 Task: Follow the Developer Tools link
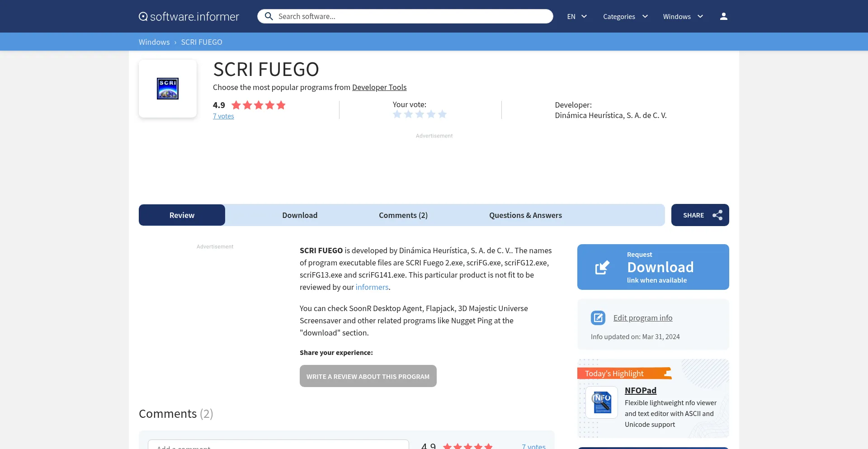click(x=379, y=87)
